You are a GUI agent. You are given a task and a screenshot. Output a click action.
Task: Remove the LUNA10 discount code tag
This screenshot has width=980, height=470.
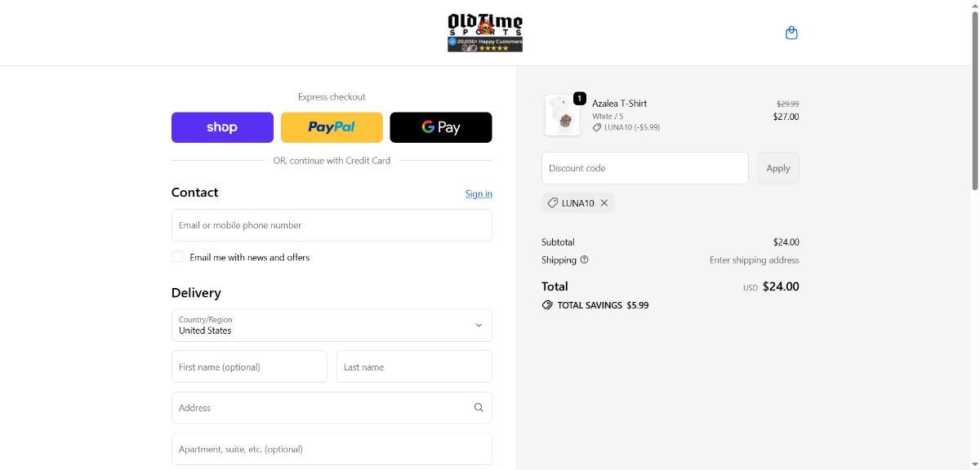(604, 203)
